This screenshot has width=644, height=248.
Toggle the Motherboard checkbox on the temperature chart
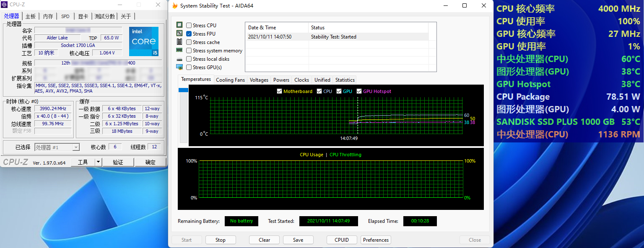coord(279,91)
